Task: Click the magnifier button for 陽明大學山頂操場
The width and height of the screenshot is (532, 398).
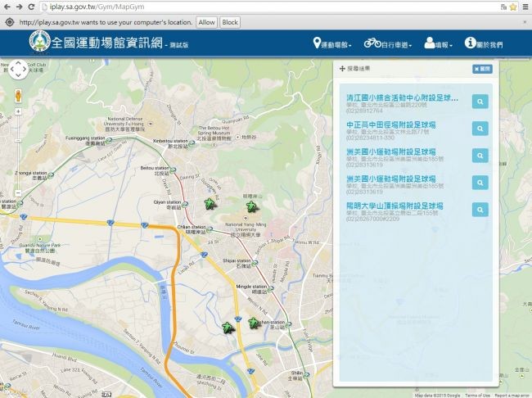Action: tap(480, 208)
